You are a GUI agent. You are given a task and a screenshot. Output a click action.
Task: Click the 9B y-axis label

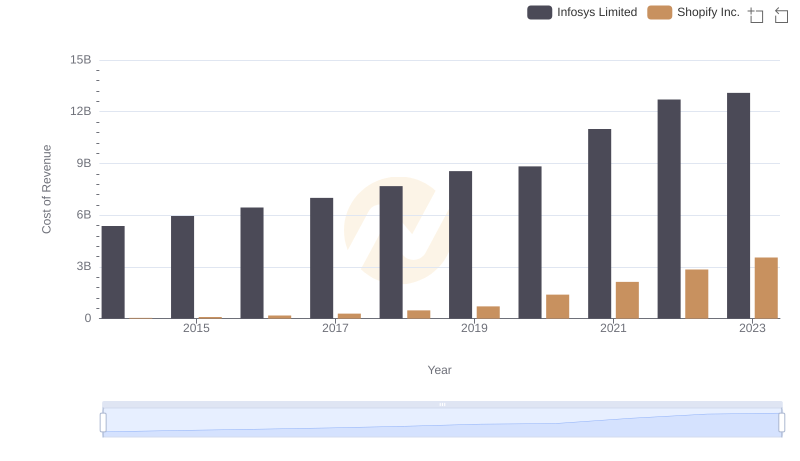pyautogui.click(x=84, y=163)
